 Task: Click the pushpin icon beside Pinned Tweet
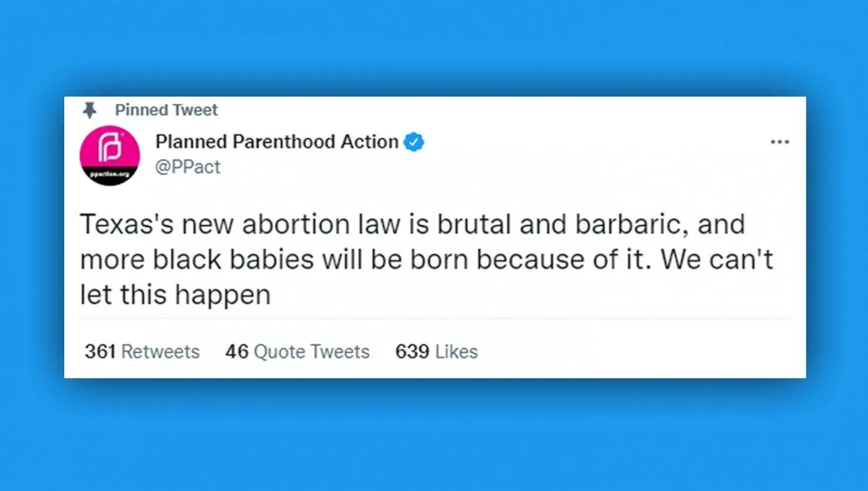point(90,110)
